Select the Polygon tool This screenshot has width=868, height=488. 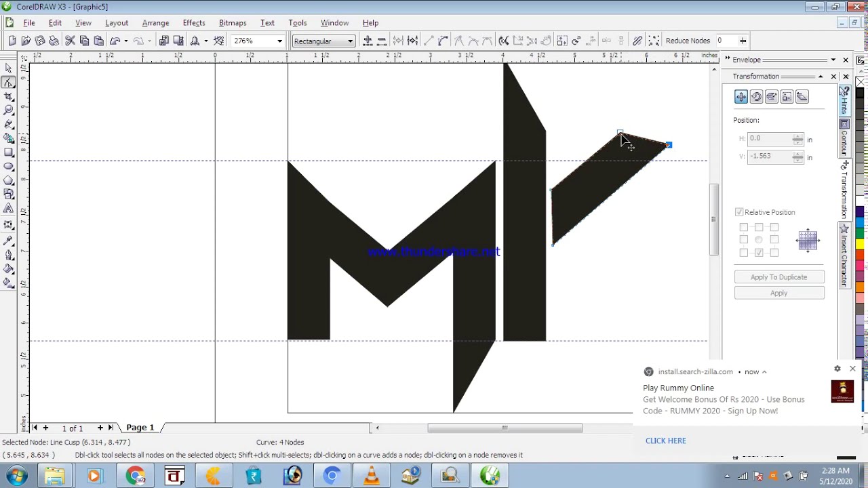8,180
